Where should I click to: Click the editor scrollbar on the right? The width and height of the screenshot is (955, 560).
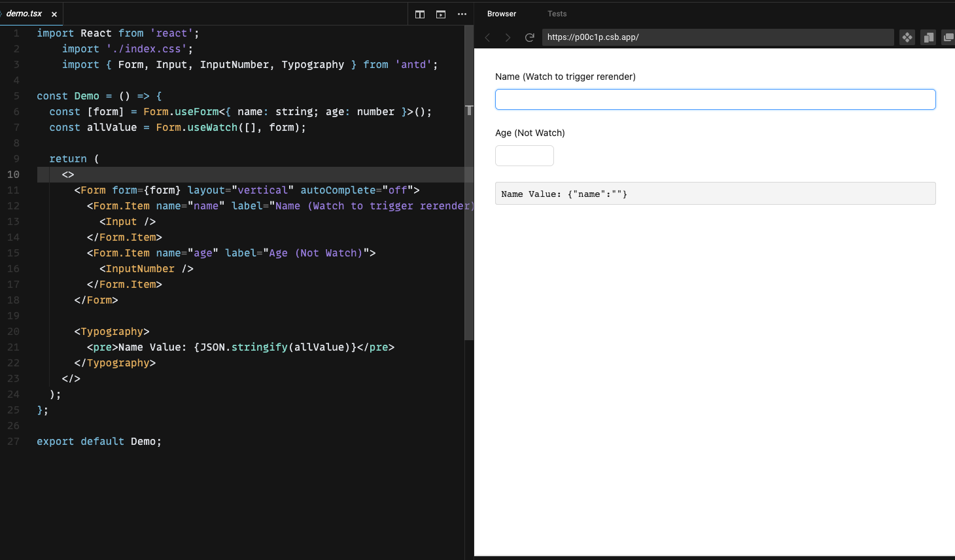pyautogui.click(x=468, y=183)
